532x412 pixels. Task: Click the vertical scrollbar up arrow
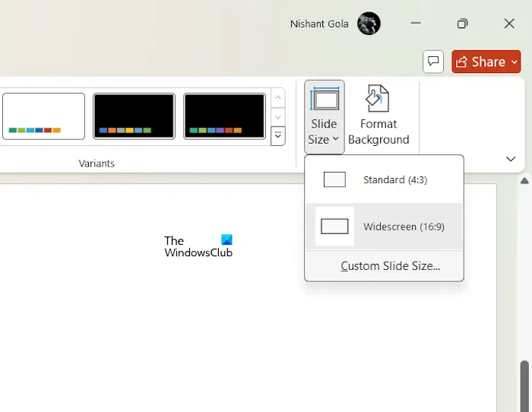coord(524,181)
